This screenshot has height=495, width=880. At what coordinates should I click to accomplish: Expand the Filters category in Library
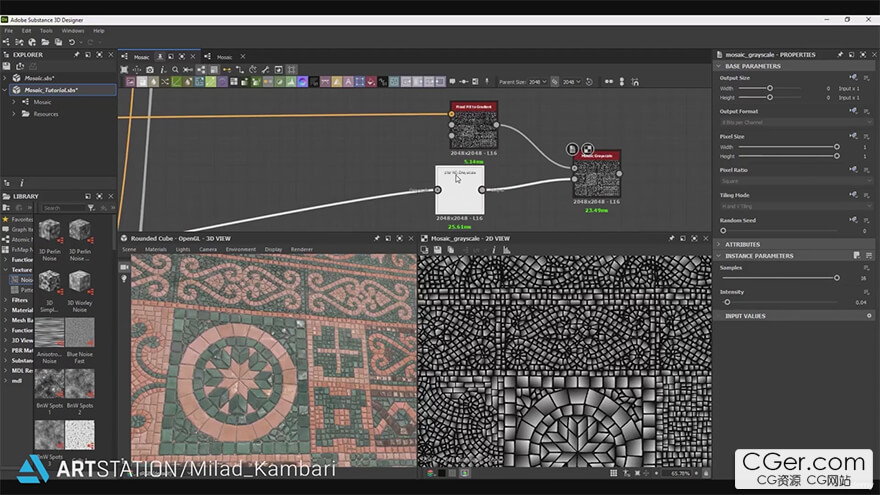click(x=5, y=300)
